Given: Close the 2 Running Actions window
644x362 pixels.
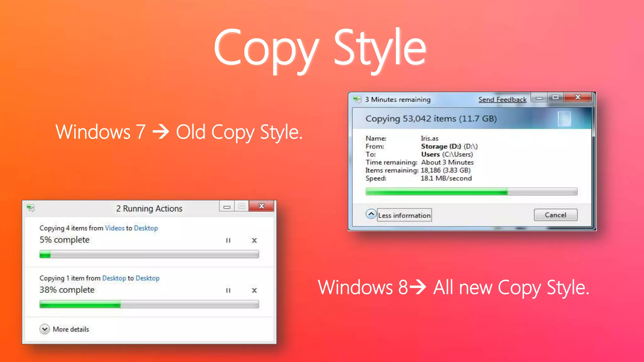Looking at the screenshot, I should click(x=261, y=206).
